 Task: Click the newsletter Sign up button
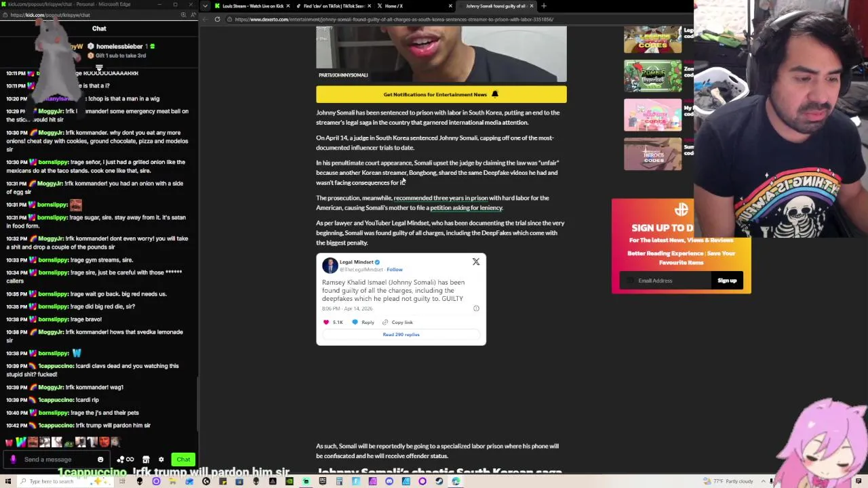click(x=727, y=281)
